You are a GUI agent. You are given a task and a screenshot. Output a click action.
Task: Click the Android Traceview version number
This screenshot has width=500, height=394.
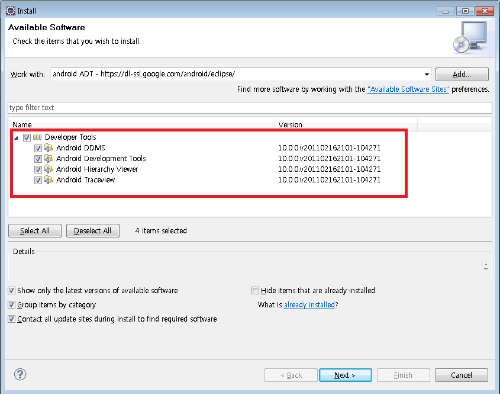point(329,180)
